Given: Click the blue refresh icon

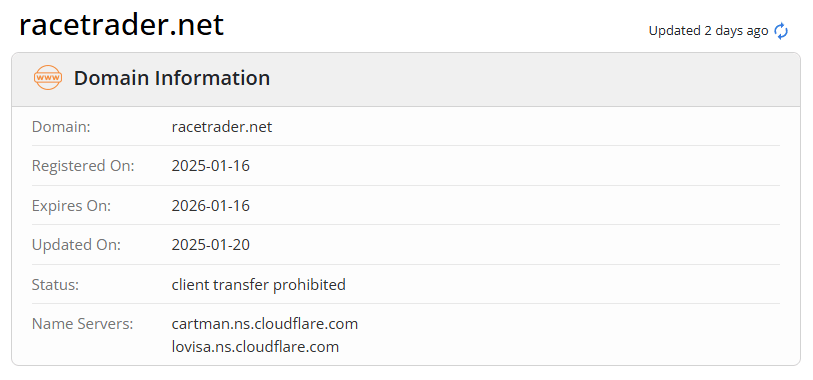Looking at the screenshot, I should tap(781, 31).
